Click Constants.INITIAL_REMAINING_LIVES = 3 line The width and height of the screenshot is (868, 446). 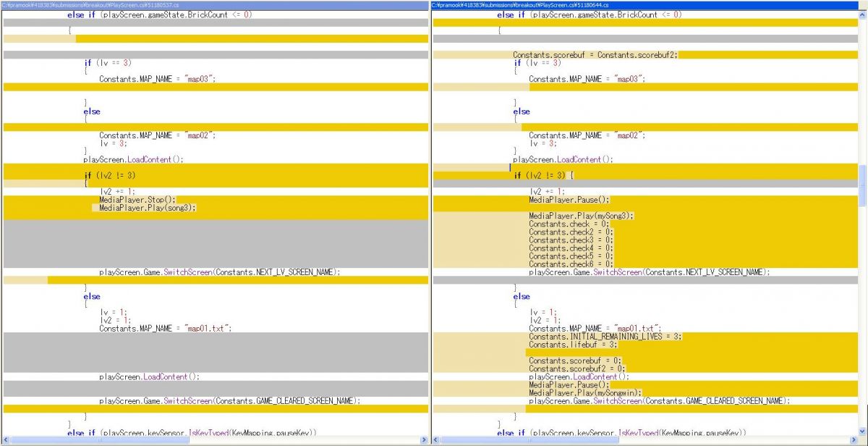[605, 337]
